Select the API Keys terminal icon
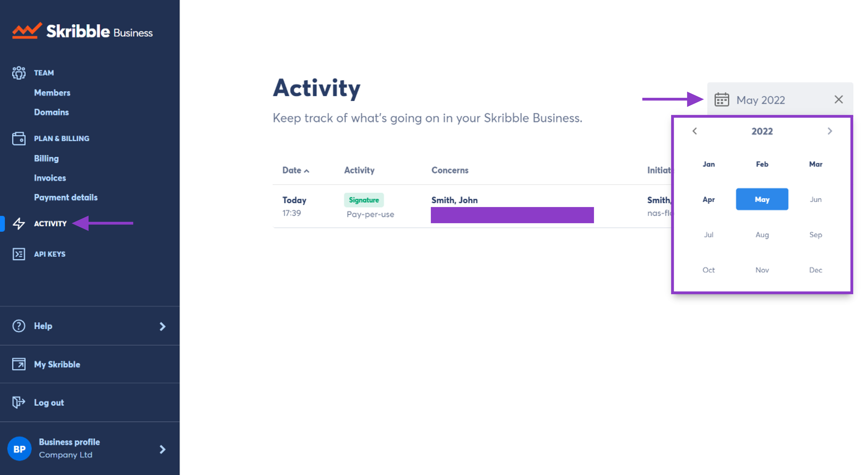This screenshot has width=868, height=475. pyautogui.click(x=19, y=254)
